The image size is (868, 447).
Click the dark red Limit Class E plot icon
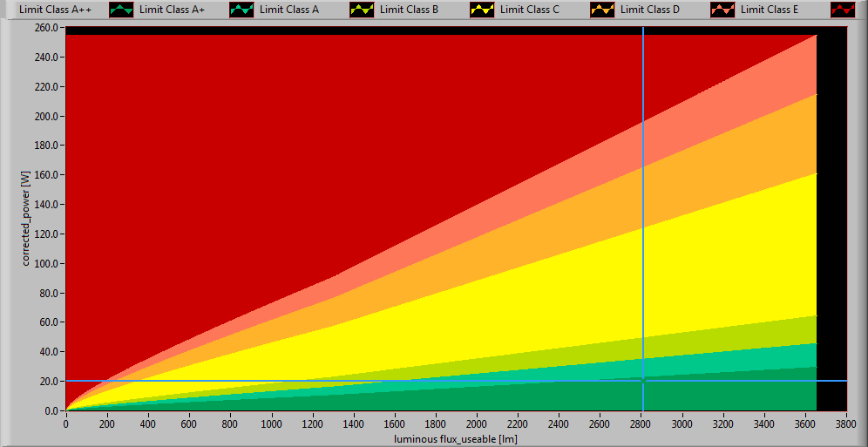click(x=842, y=10)
